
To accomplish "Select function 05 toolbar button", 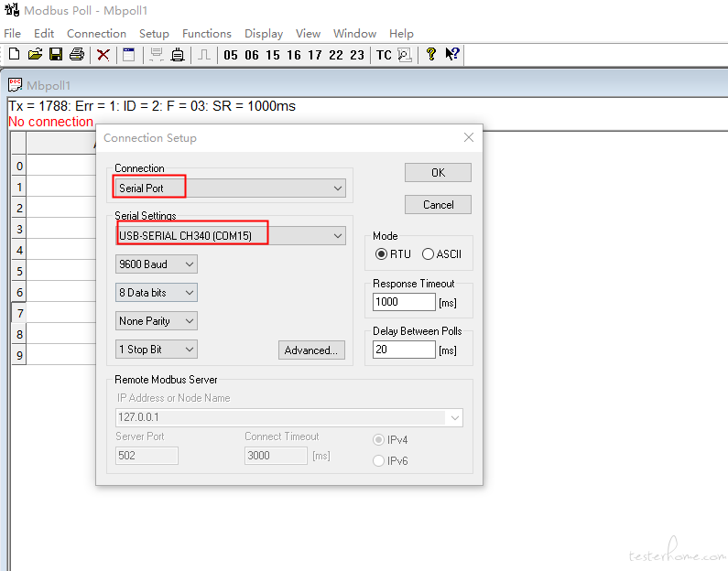I will (x=231, y=55).
